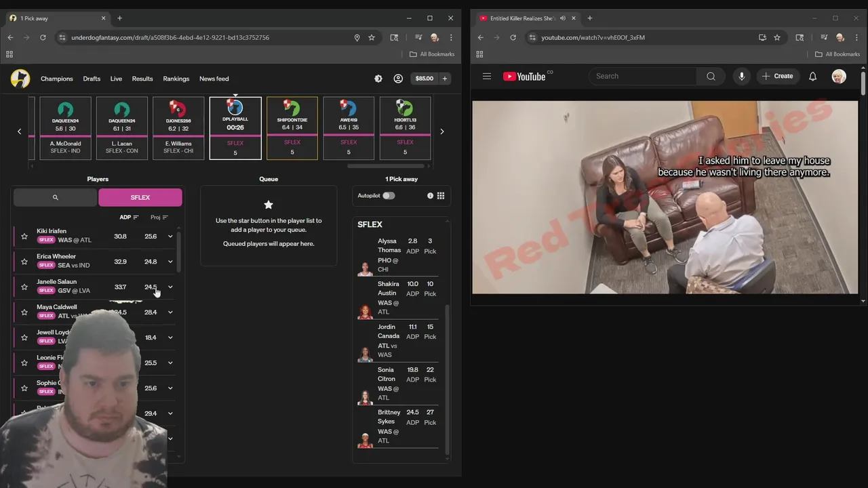Open the draft board grid icon
Viewport: 868px width, 488px height.
(441, 196)
